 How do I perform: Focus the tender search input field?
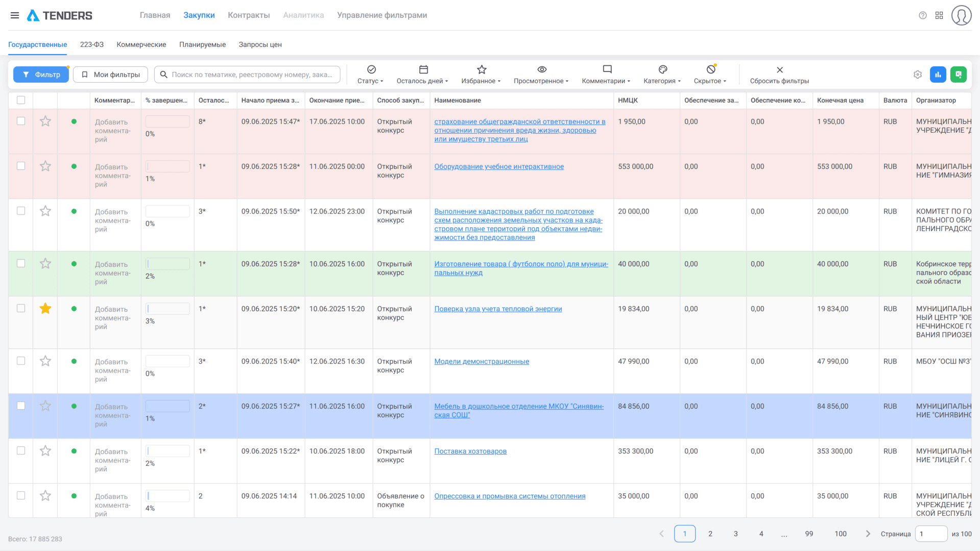[247, 75]
